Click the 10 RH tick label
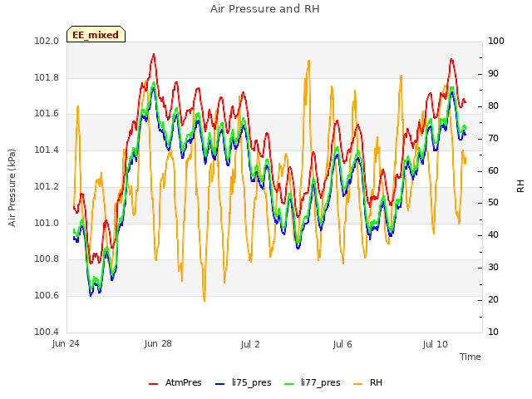 [493, 332]
